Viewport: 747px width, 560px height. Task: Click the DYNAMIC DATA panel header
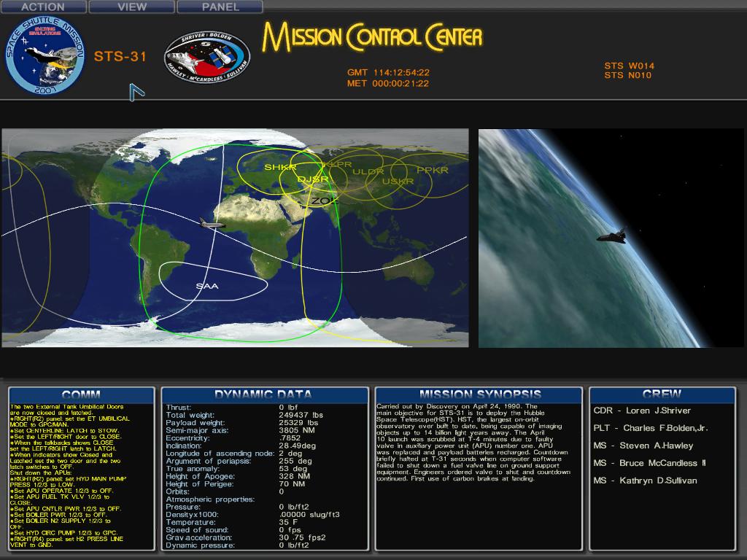click(264, 394)
